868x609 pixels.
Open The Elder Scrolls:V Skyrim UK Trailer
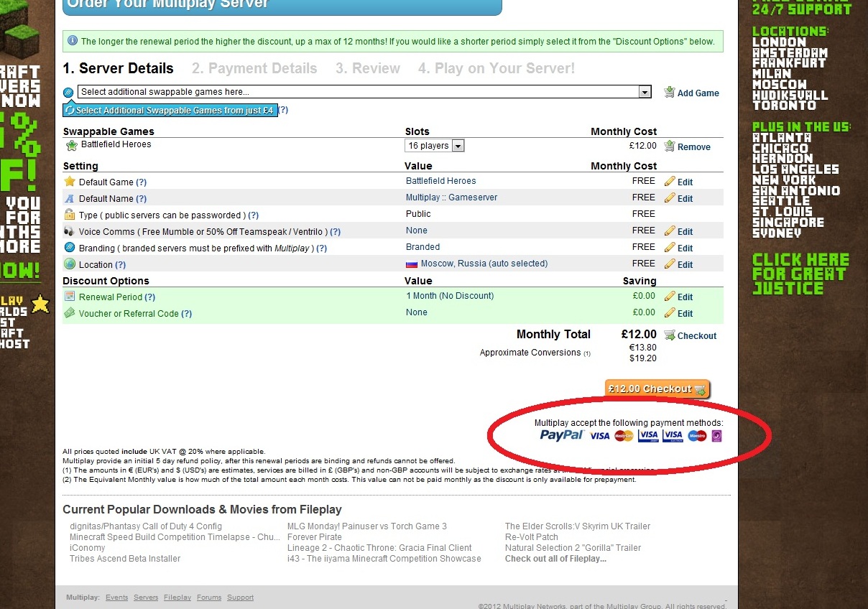pos(578,526)
